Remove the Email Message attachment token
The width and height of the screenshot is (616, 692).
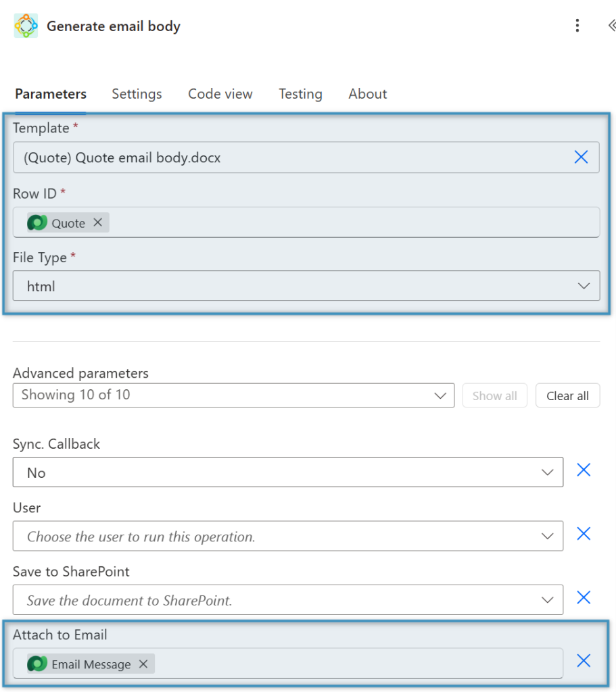[143, 664]
